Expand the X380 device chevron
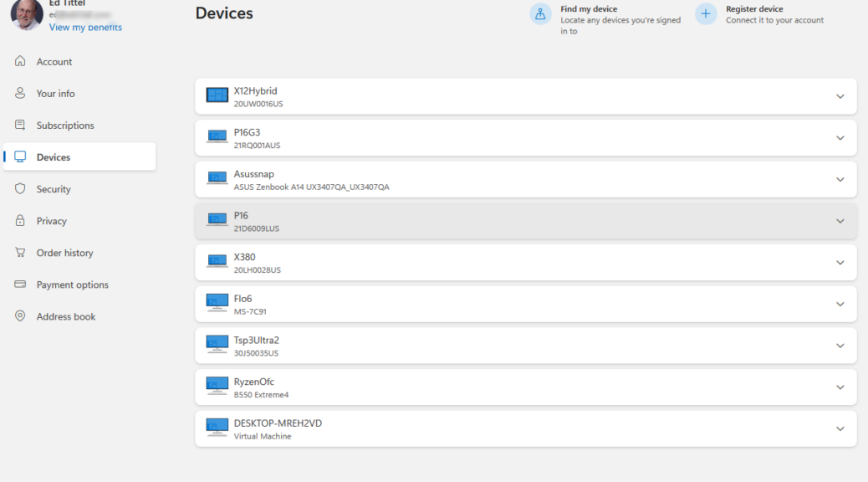The width and height of the screenshot is (868, 482). pos(840,263)
